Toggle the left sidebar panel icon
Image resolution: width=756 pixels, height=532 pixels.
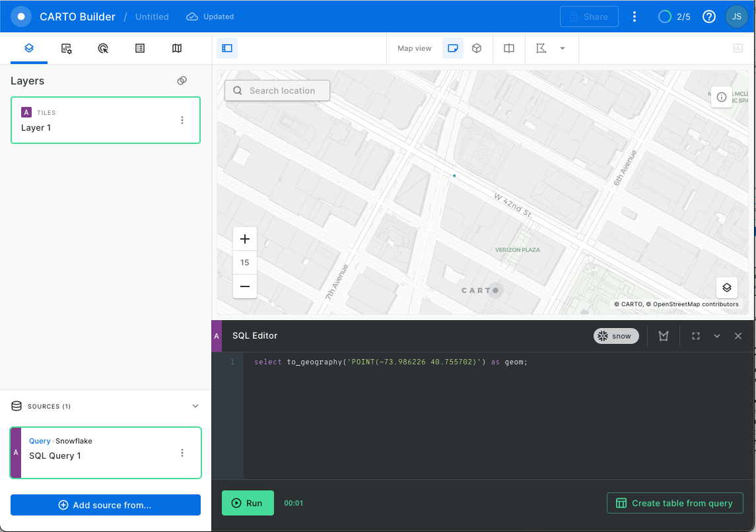tap(227, 48)
